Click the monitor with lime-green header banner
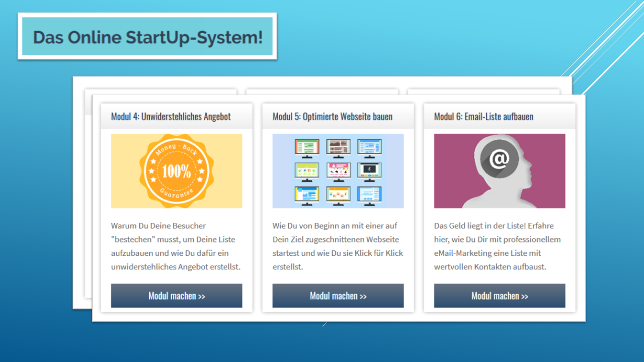The image size is (644, 362). click(x=307, y=171)
